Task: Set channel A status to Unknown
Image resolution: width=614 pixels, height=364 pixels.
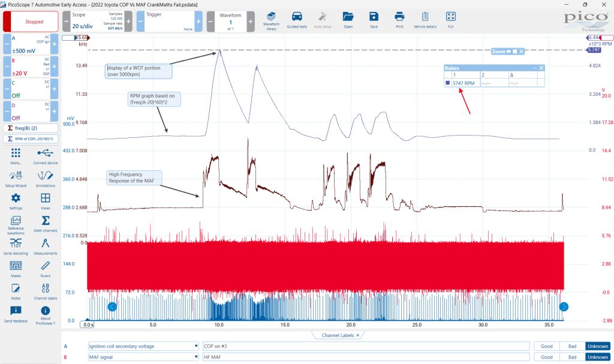Action: coord(598,347)
